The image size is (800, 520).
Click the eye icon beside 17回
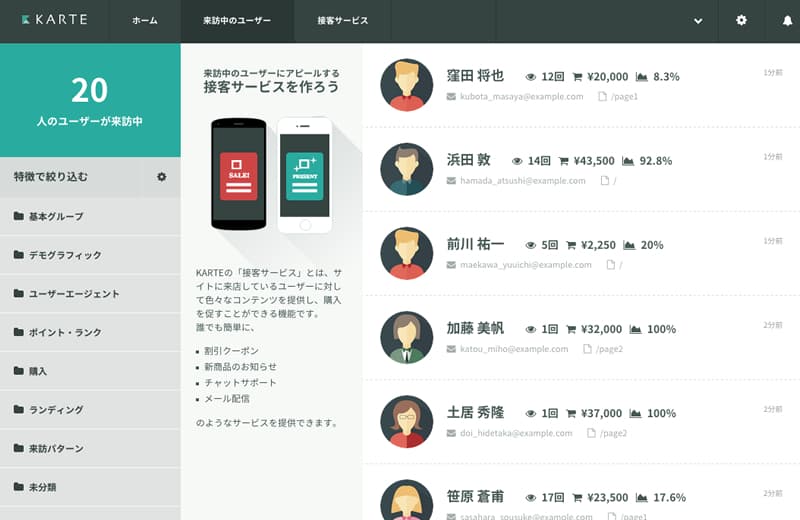(531, 498)
